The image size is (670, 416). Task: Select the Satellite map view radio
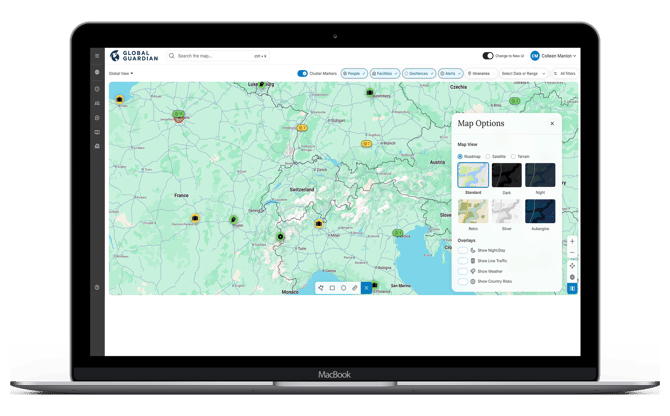pyautogui.click(x=488, y=157)
